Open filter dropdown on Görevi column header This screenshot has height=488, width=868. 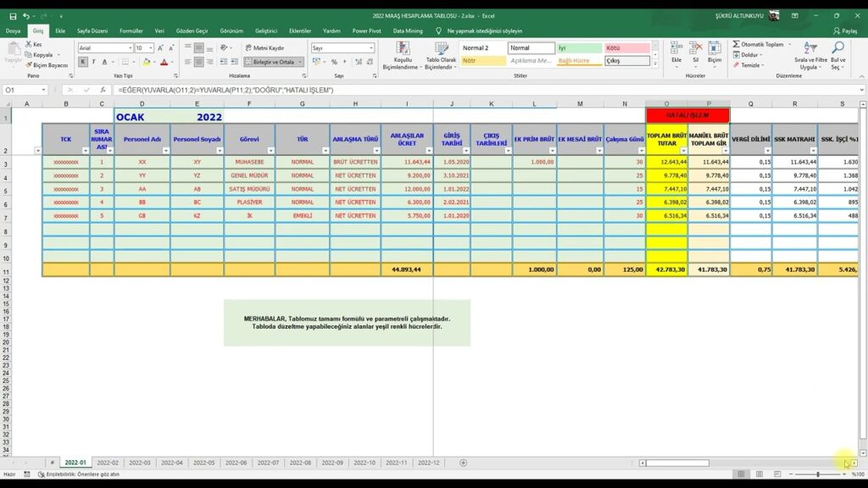click(270, 150)
